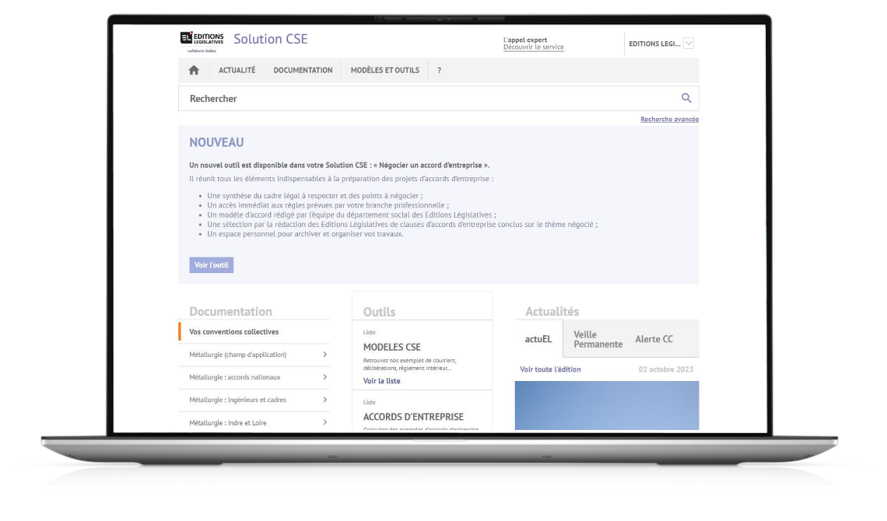Click the L'appel expert label

[525, 40]
